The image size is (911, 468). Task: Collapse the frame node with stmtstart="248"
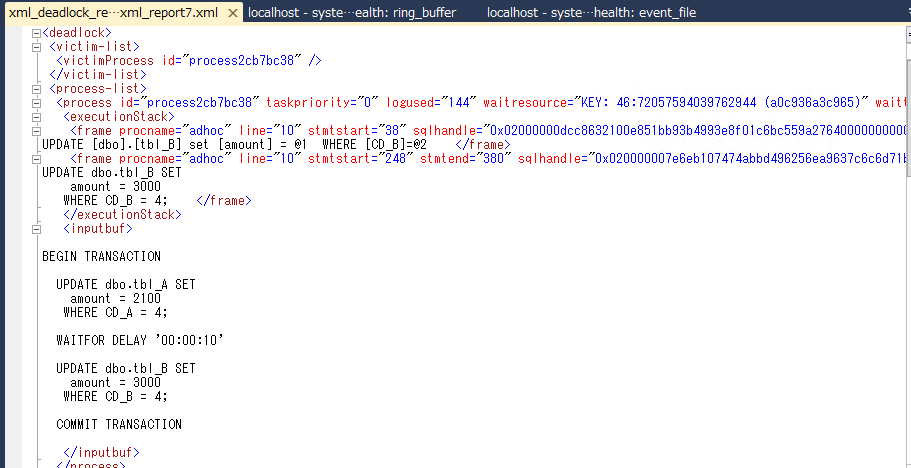tap(37, 159)
